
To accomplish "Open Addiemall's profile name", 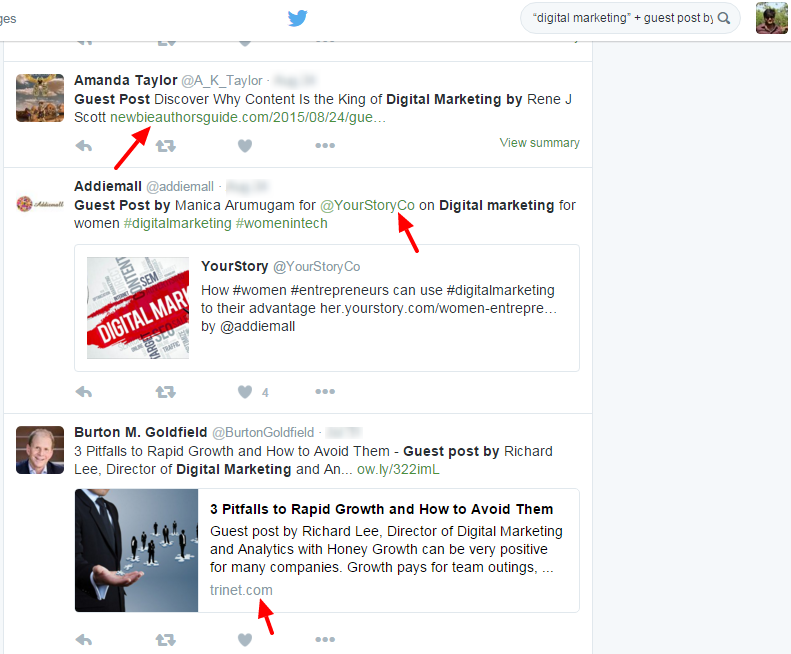I will [x=108, y=186].
